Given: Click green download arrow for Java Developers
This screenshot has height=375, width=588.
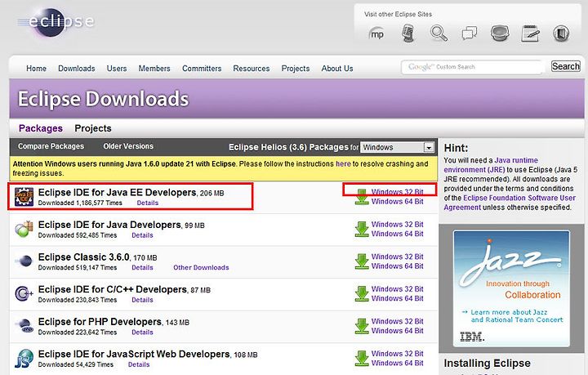Looking at the screenshot, I should tap(362, 229).
